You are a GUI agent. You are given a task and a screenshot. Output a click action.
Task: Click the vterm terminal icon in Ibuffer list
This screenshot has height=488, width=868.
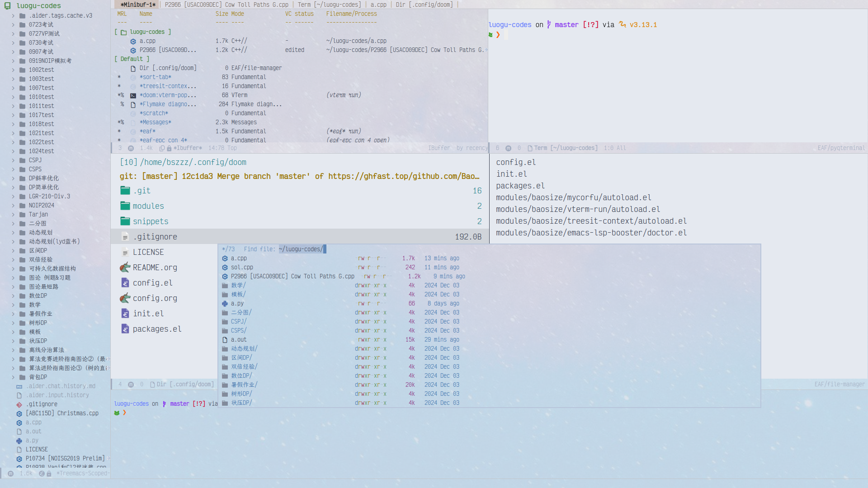click(133, 95)
